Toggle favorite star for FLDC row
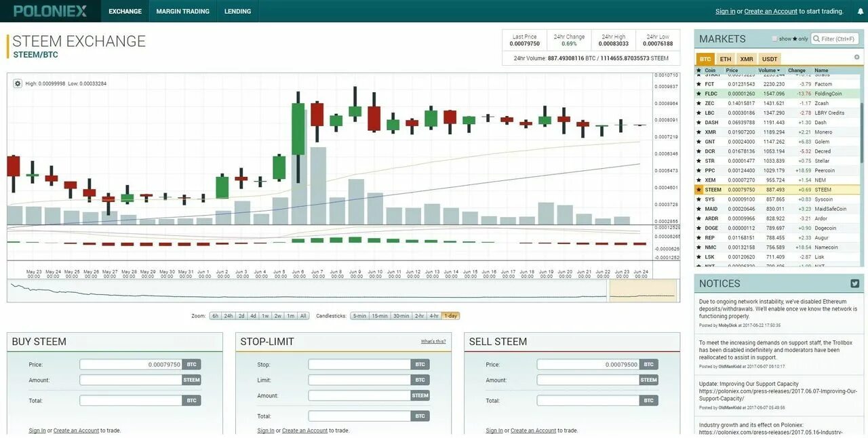 coord(699,94)
